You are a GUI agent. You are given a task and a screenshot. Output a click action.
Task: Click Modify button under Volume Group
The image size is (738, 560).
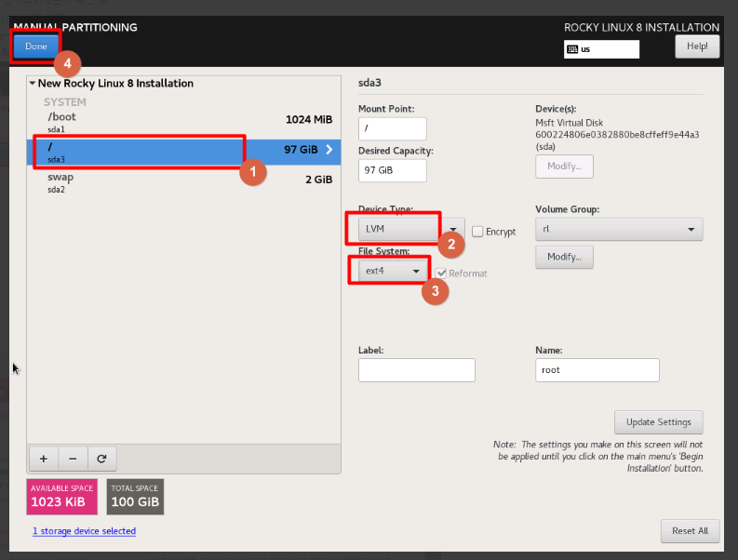564,257
